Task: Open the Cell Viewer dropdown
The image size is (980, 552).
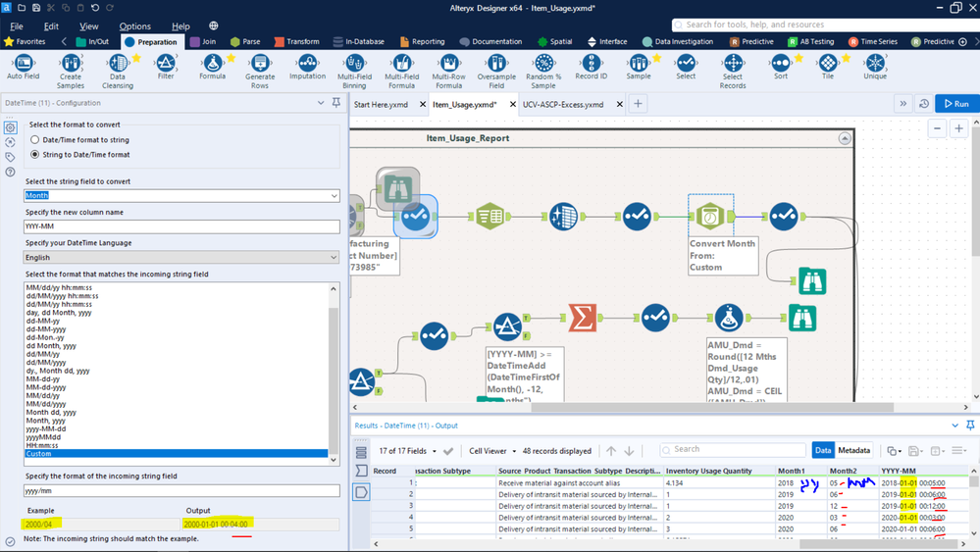Action: point(495,451)
